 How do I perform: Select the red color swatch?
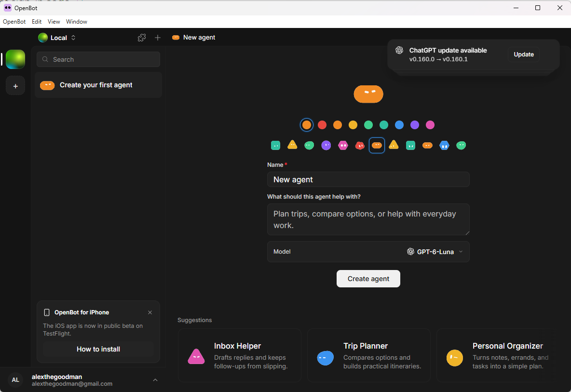tap(322, 125)
